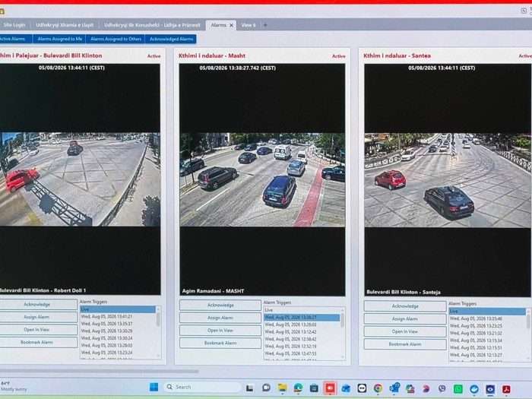Screen dimensions: 532x399
Task: Open the weather widget showing Mostly sunny
Action: (x=14, y=386)
